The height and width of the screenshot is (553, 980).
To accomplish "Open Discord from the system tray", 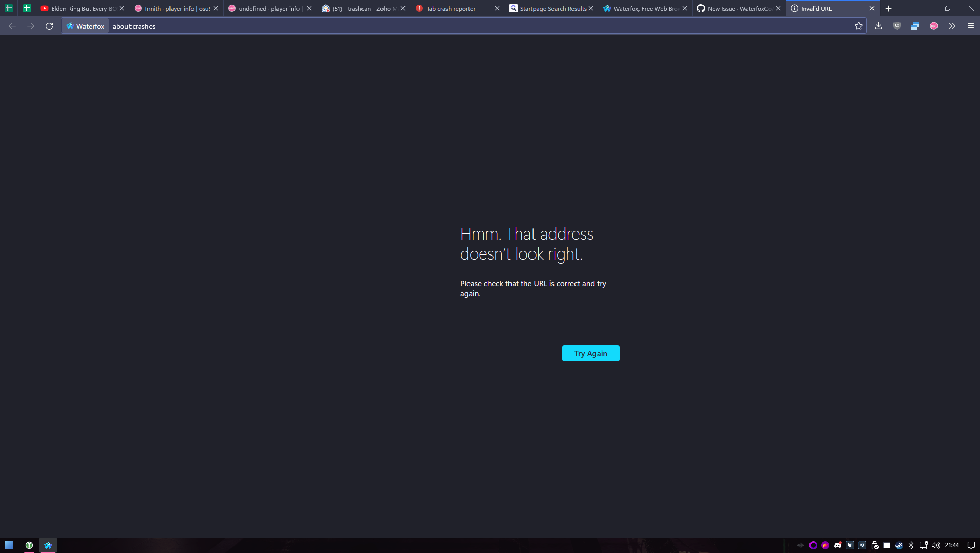I will (838, 545).
